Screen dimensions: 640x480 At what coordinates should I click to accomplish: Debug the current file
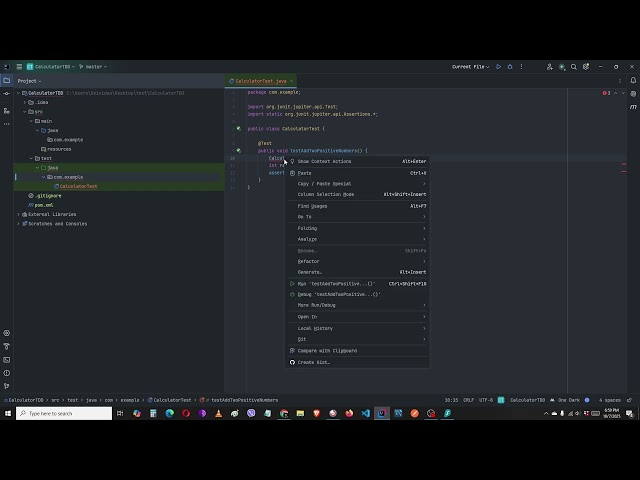[510, 67]
